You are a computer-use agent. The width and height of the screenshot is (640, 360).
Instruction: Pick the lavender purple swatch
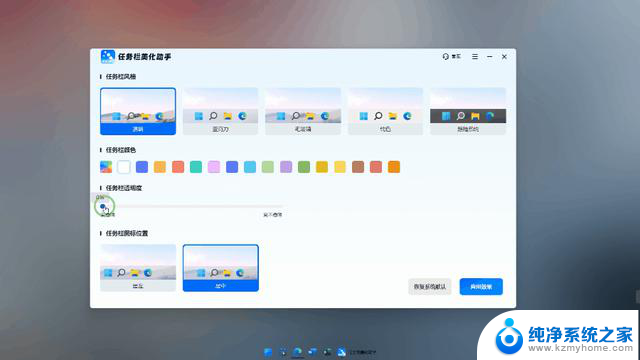[286, 167]
